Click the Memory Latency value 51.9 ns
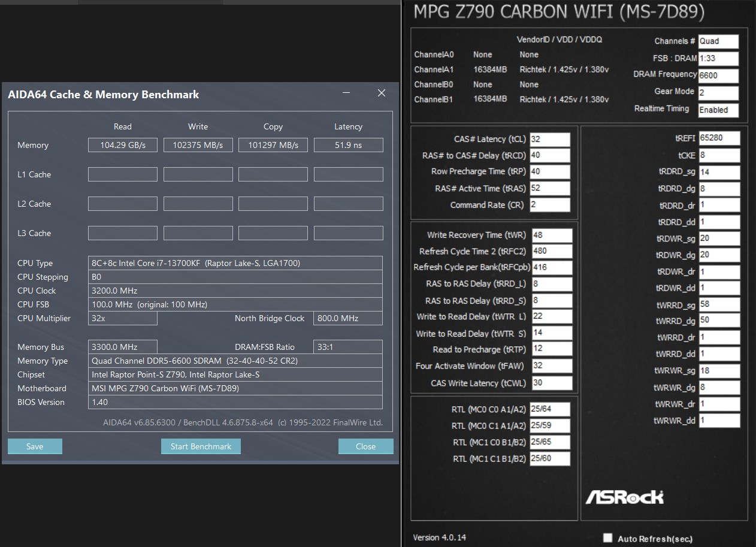This screenshot has width=756, height=547. [x=349, y=145]
